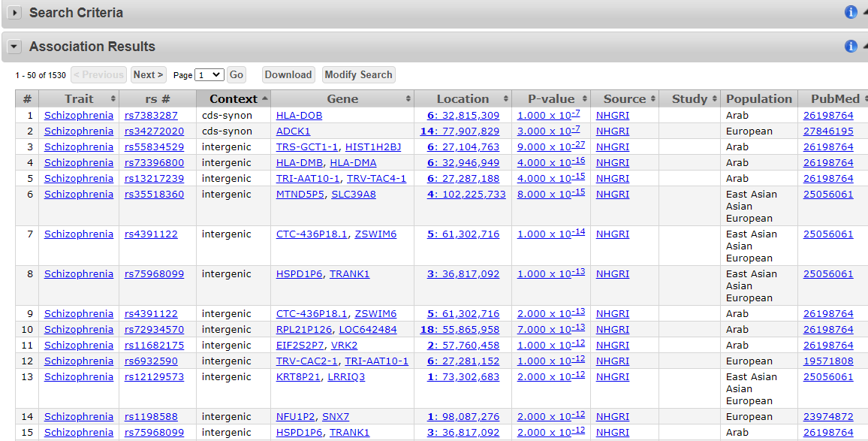
Task: Open rs72934570 SNP link
Action: [155, 329]
